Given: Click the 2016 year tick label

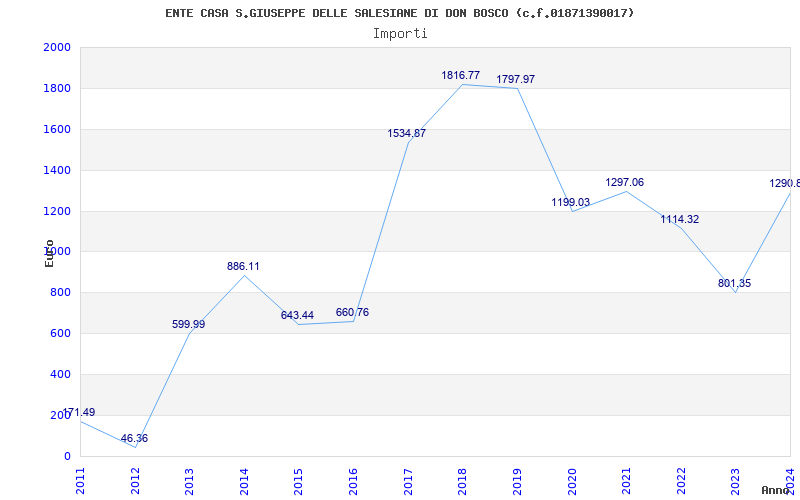Looking at the screenshot, I should 354,481.
